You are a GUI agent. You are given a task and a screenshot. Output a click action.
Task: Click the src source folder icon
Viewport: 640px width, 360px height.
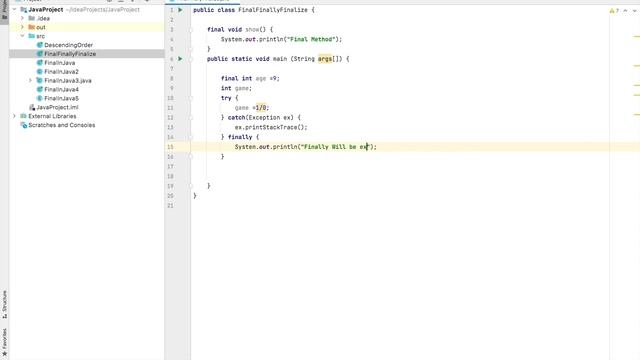coord(31,36)
